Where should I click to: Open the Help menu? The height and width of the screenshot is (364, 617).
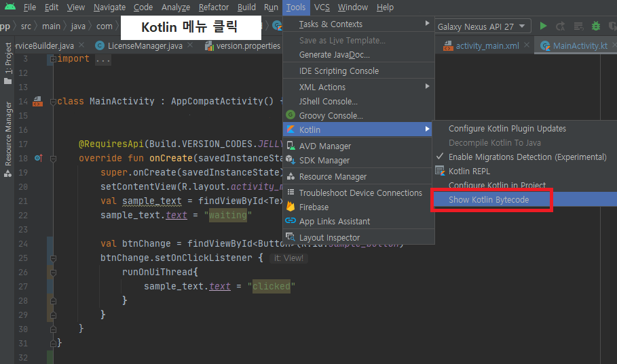385,7
